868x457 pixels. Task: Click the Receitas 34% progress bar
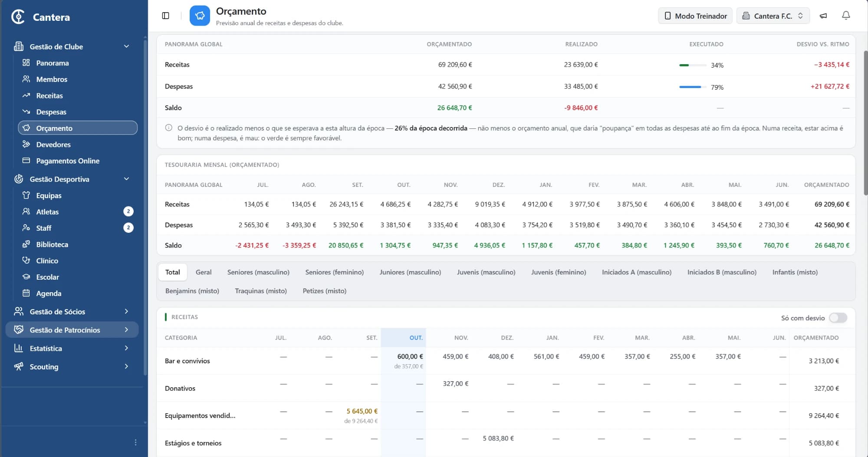[x=693, y=65]
